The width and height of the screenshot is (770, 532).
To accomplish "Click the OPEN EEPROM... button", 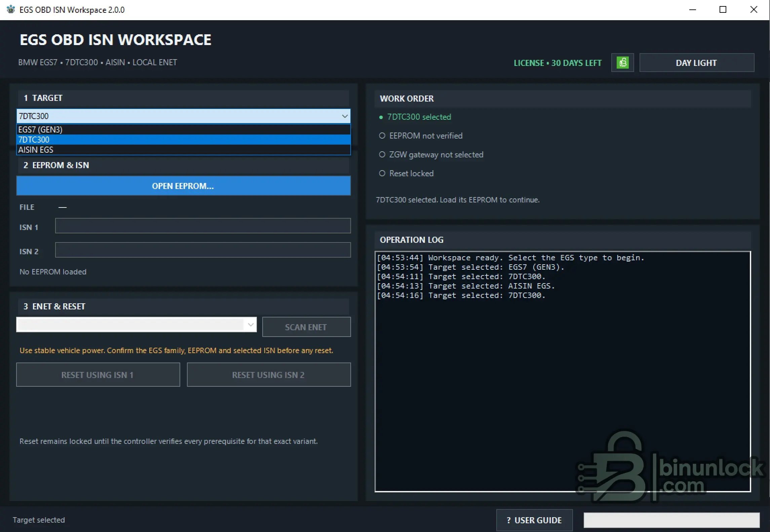I will coord(183,186).
